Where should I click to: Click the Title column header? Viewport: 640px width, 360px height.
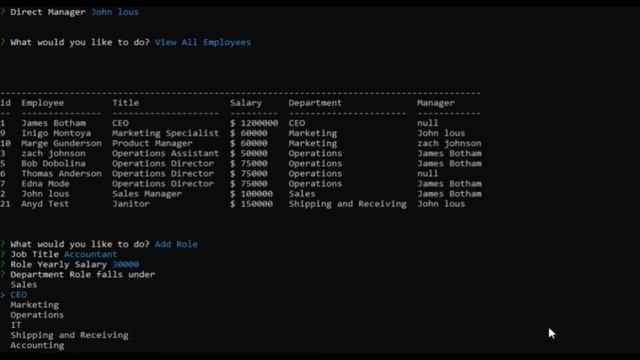[126, 103]
